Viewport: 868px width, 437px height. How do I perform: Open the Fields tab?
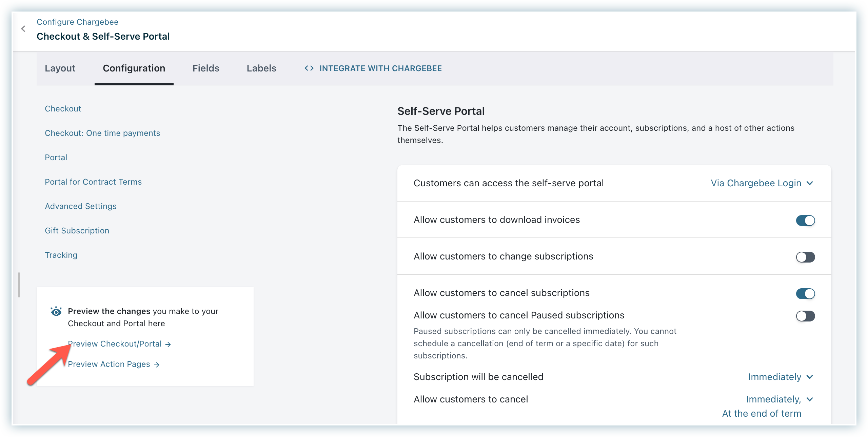click(x=206, y=68)
